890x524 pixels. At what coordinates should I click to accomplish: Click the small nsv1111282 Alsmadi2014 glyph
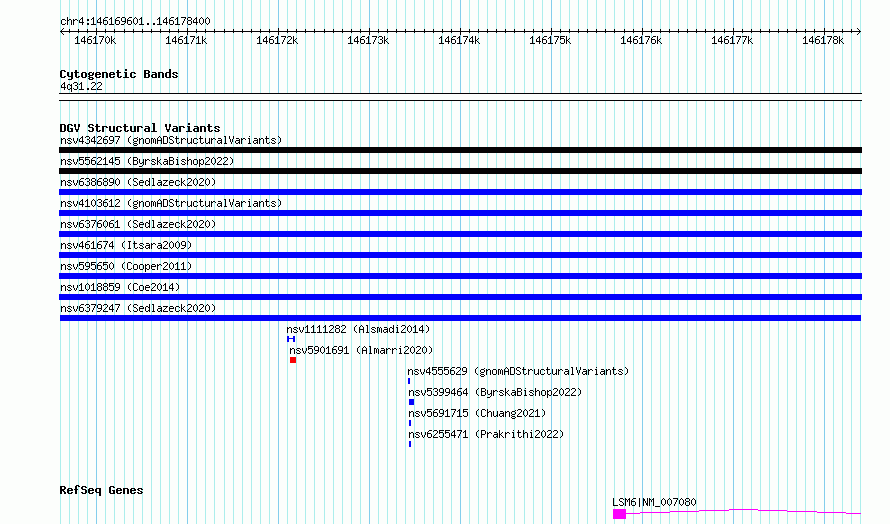[x=291, y=339]
